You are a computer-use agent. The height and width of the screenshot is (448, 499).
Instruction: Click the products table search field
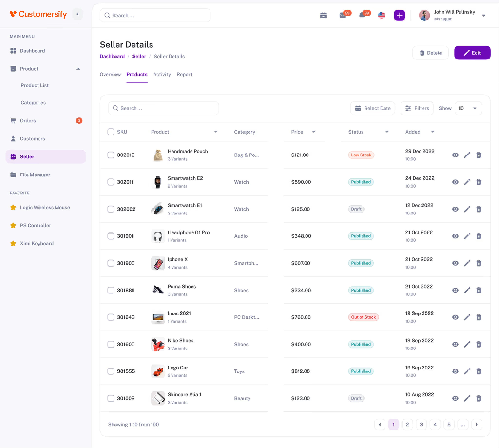tap(164, 108)
